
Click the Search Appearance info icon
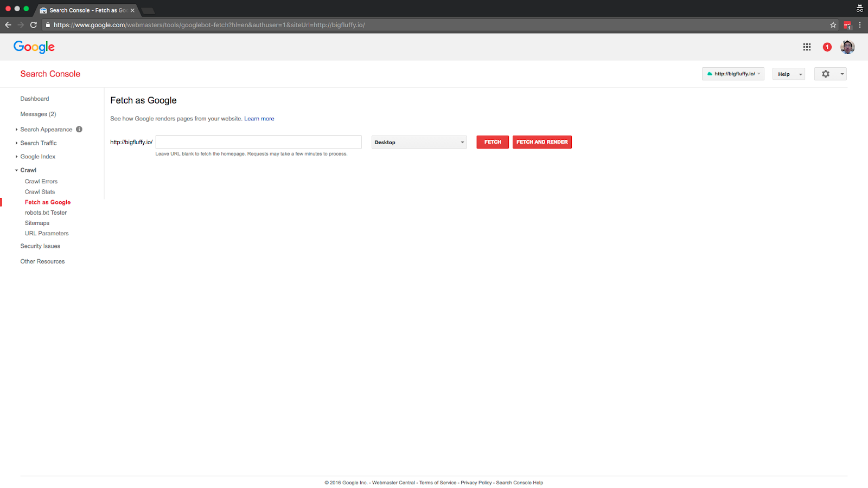79,130
